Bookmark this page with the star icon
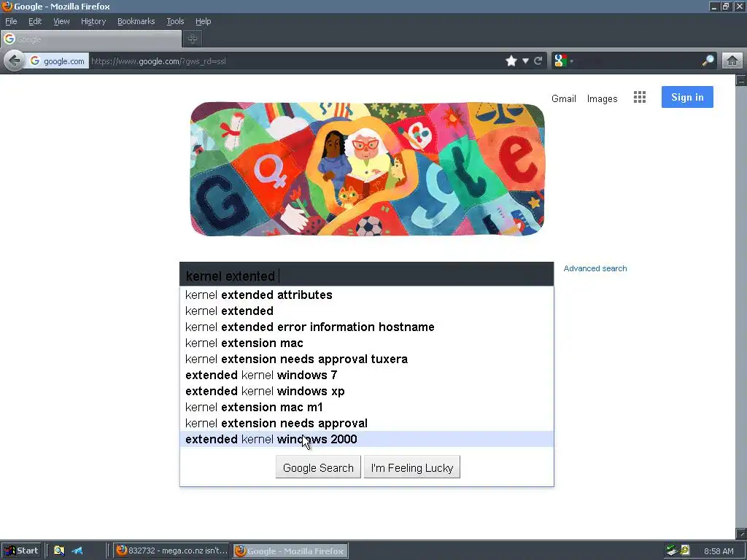Image resolution: width=747 pixels, height=560 pixels. [511, 61]
